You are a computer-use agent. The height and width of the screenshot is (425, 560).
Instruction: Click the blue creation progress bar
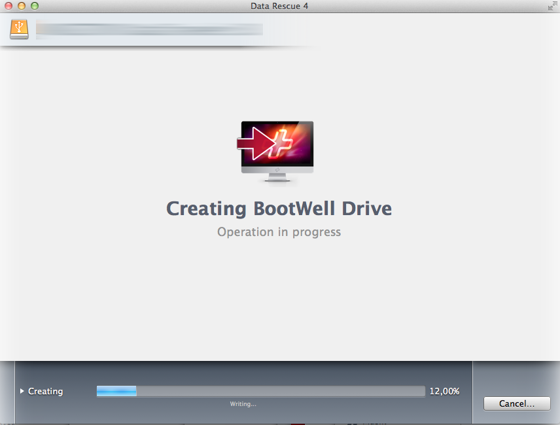(261, 391)
